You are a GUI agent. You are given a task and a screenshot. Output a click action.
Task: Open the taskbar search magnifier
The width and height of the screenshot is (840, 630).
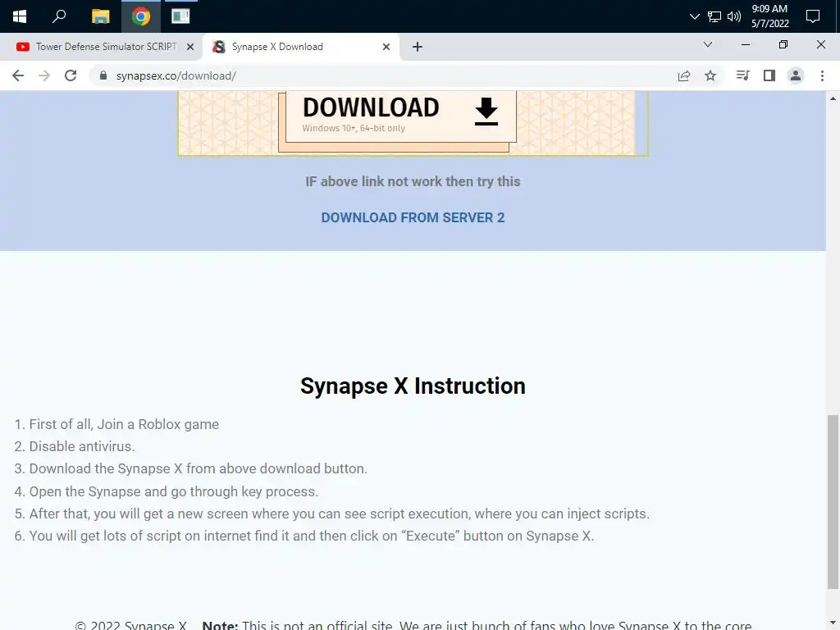[59, 16]
